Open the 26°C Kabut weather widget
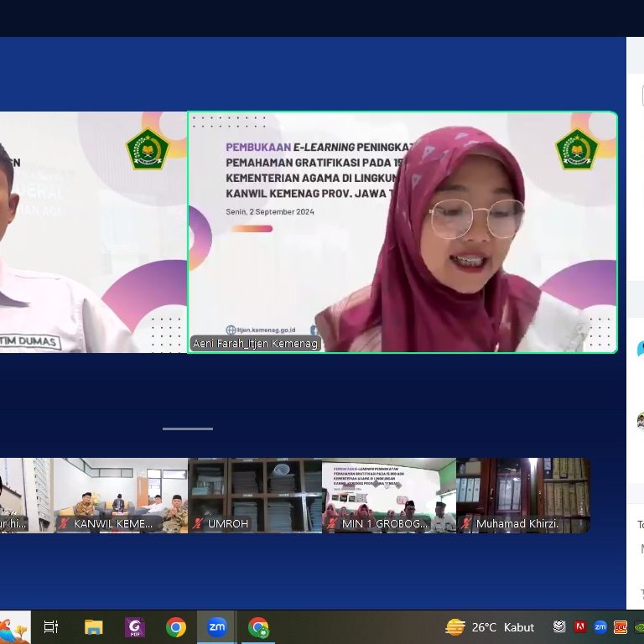This screenshot has height=644, width=644. pyautogui.click(x=490, y=627)
